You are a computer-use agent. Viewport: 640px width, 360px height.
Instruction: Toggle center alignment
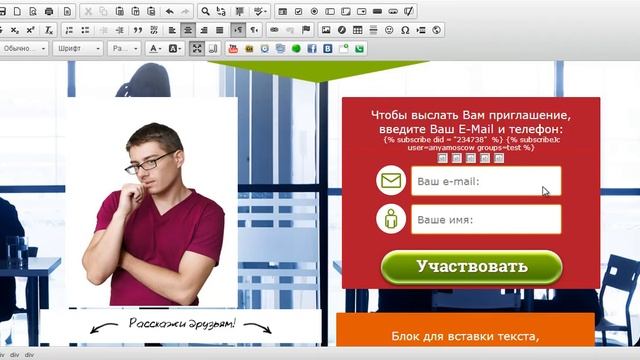tap(188, 30)
